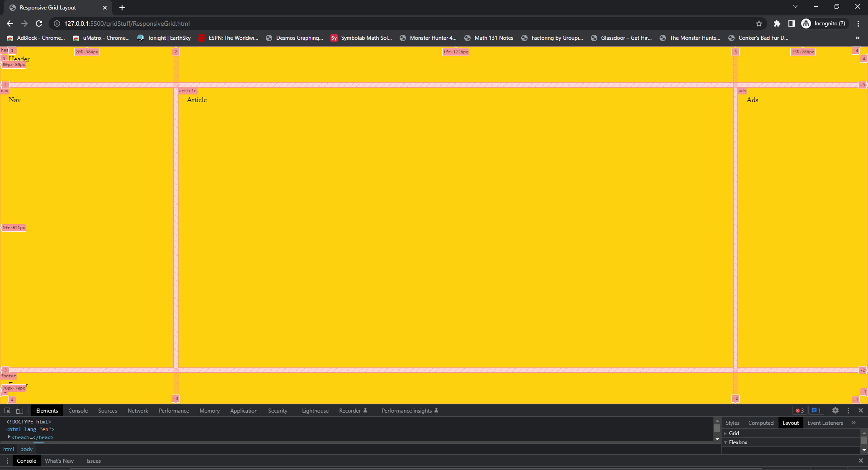Open the Security tab
This screenshot has height=470, width=868.
(x=278, y=411)
